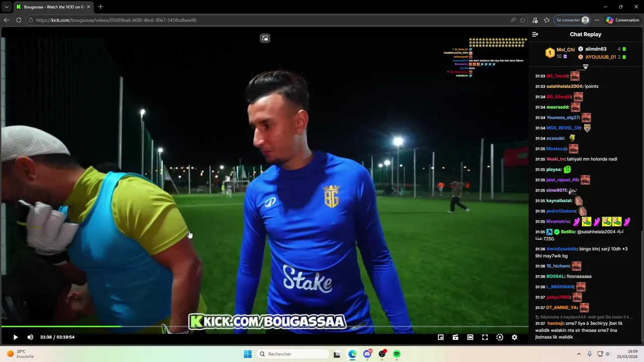Open a new browser tab
The width and height of the screenshot is (644, 362).
[x=101, y=7]
